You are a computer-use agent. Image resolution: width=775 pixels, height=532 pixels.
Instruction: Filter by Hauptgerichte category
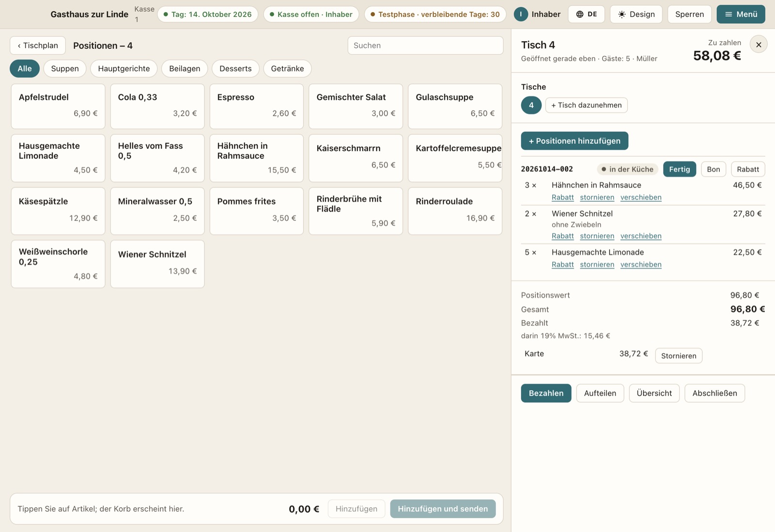pos(124,68)
